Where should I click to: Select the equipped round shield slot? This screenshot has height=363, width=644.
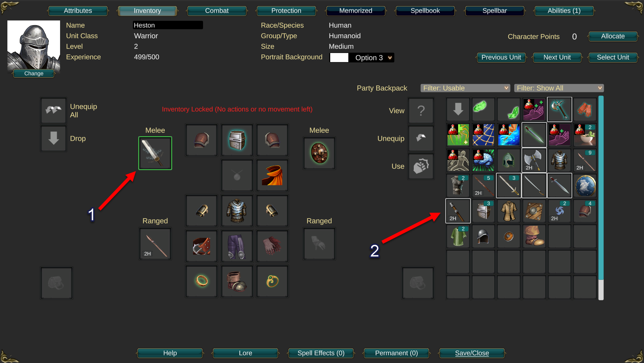click(319, 153)
